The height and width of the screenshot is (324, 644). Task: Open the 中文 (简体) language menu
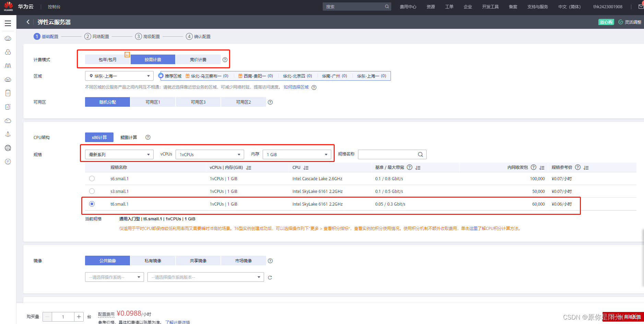[x=570, y=7]
